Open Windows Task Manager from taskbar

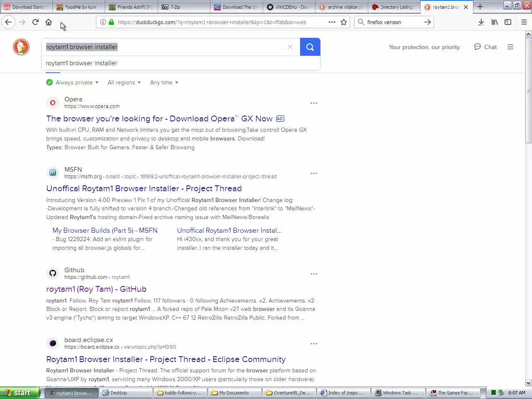tap(398, 393)
